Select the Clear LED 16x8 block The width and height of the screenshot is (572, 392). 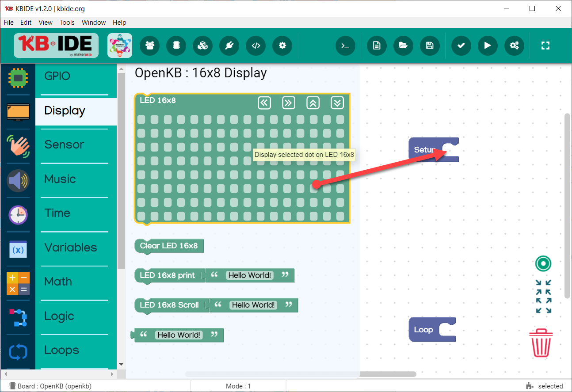[169, 246]
